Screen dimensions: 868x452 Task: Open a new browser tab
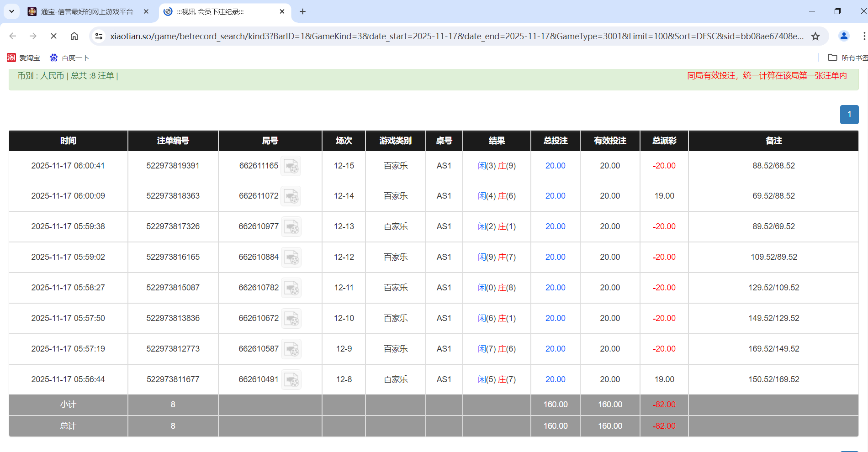pos(302,11)
